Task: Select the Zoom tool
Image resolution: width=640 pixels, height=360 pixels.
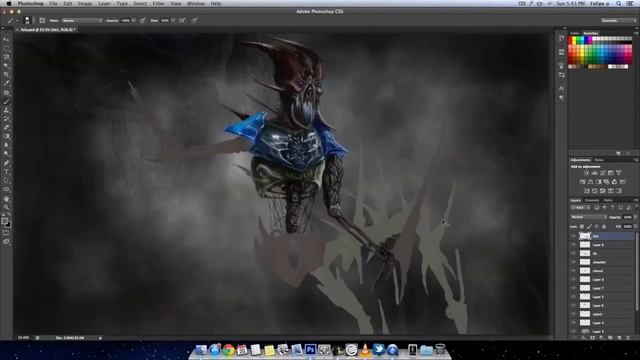Action: (x=6, y=207)
